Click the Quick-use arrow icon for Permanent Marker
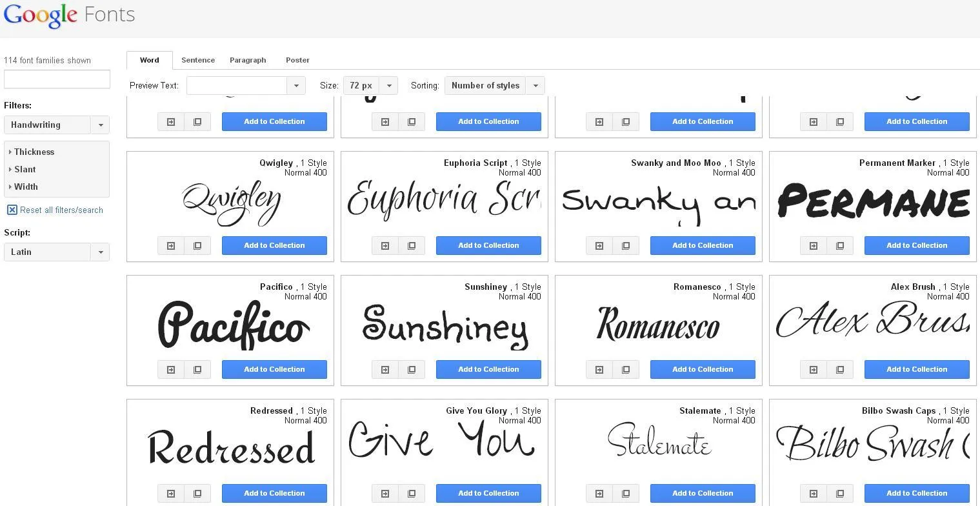Image resolution: width=980 pixels, height=506 pixels. click(x=814, y=245)
